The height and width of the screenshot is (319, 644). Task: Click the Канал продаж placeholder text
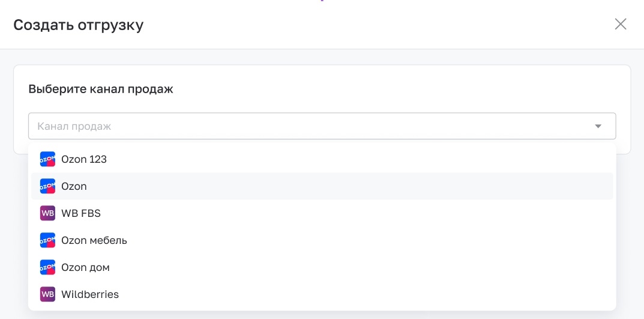coord(74,126)
